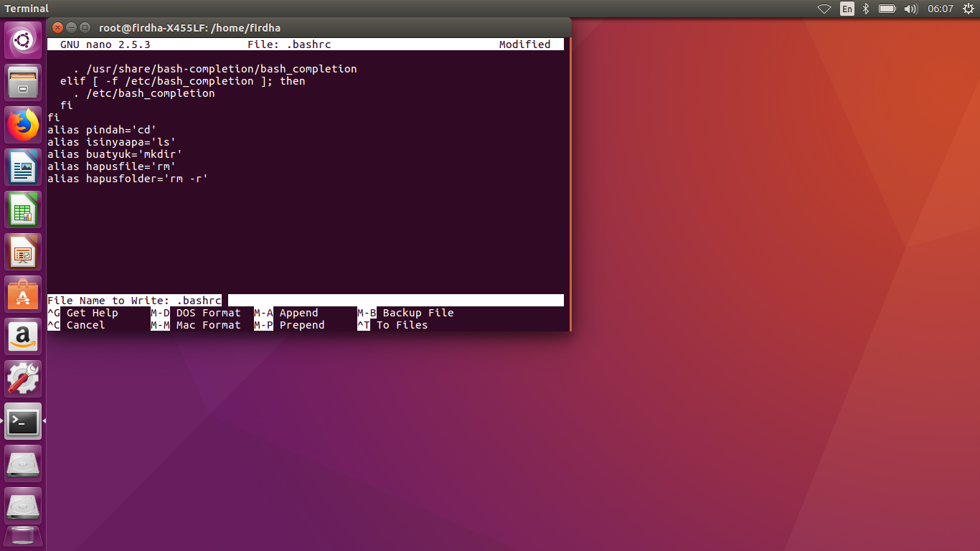Select the Terminal menu bar title

click(27, 9)
